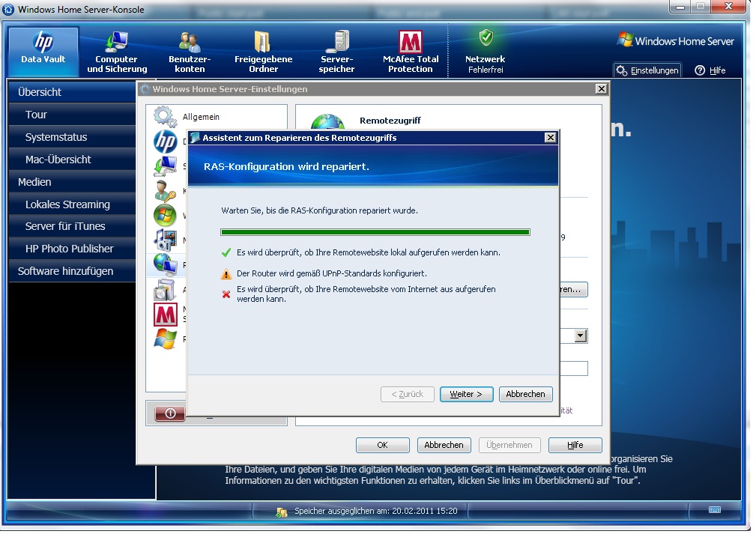
Task: Select the globe remote access settings icon
Action: [x=166, y=264]
